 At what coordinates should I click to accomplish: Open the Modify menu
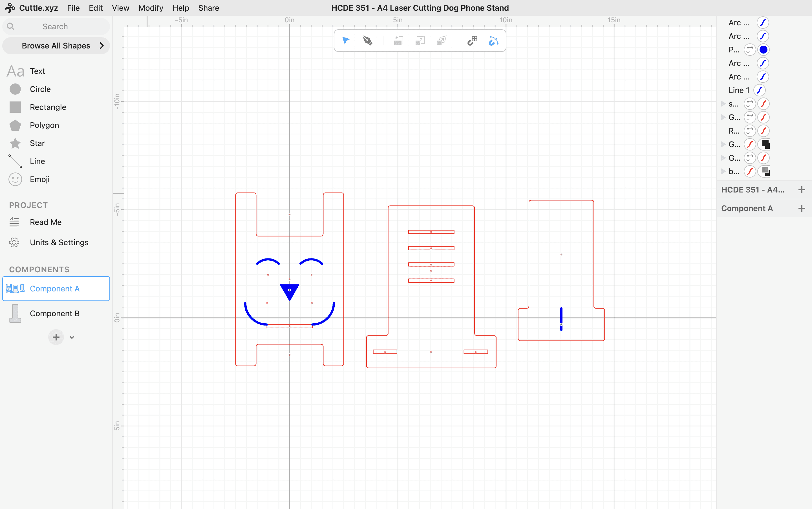tap(151, 8)
